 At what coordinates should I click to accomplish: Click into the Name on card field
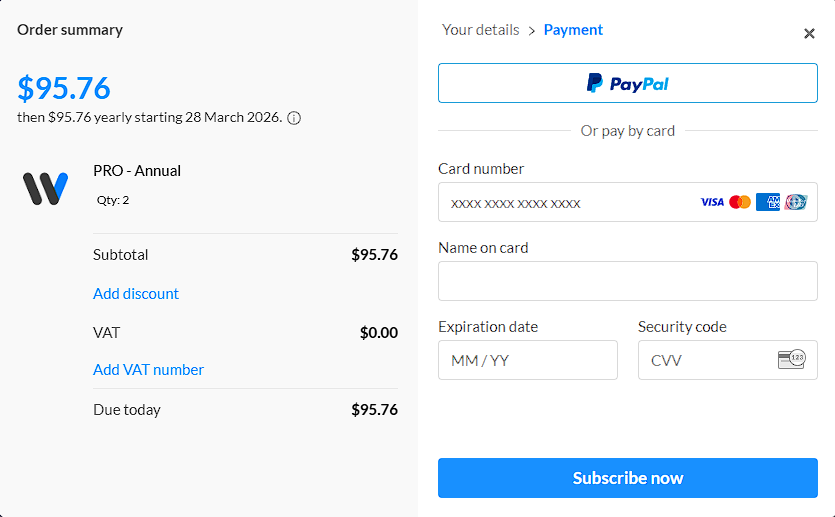click(627, 281)
